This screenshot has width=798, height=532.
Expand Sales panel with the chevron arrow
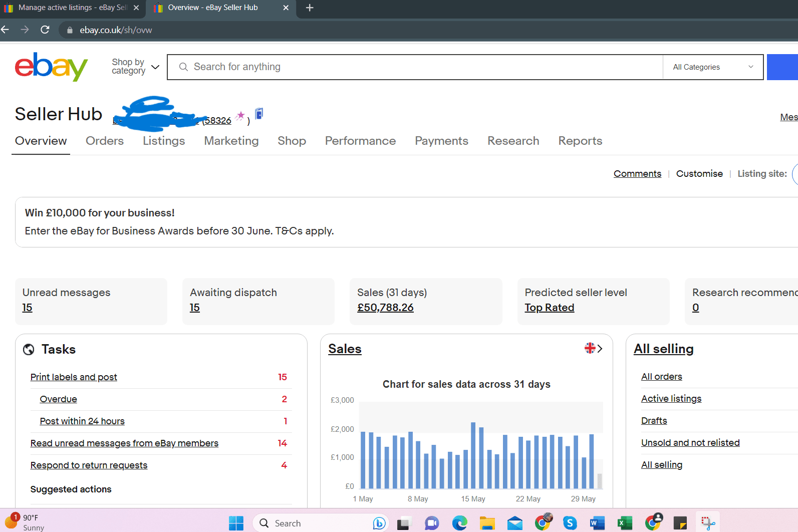point(600,348)
